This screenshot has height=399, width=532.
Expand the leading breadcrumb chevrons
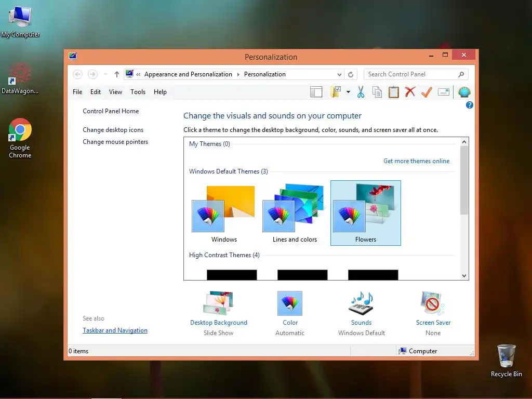pyautogui.click(x=138, y=74)
